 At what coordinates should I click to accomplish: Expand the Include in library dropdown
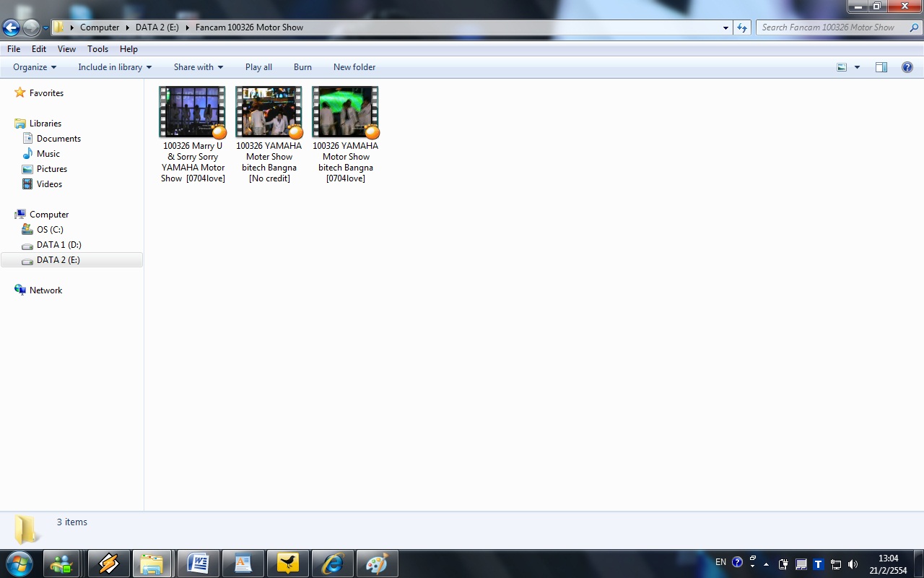coord(115,67)
